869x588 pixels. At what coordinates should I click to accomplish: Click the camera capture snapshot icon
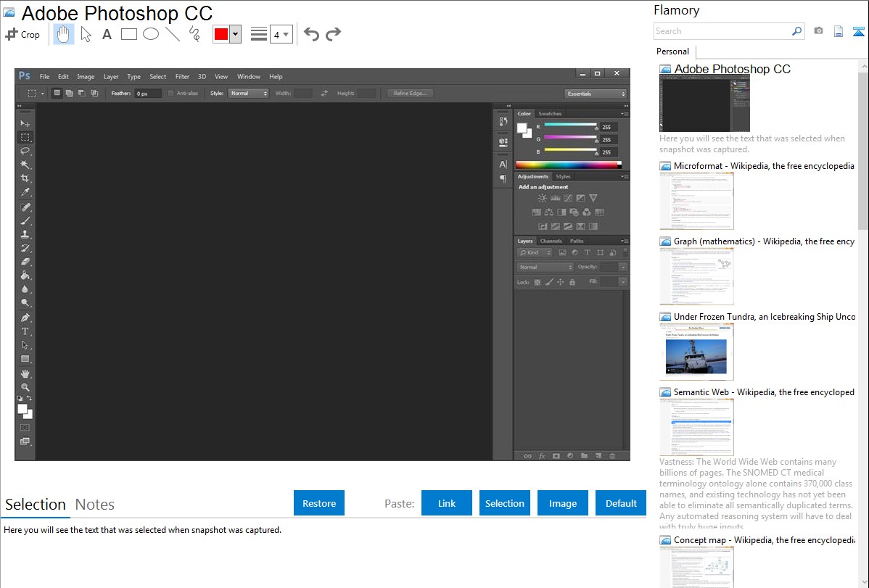pyautogui.click(x=818, y=31)
